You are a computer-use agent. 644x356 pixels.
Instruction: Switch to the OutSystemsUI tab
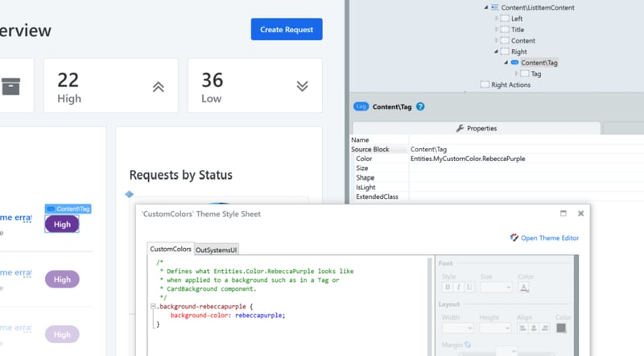point(217,250)
